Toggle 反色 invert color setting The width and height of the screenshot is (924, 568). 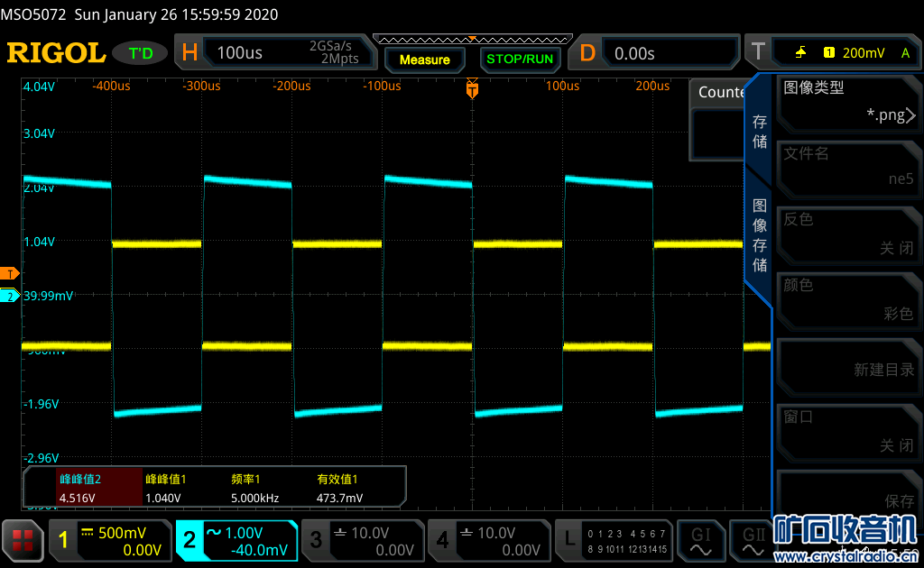(x=848, y=234)
